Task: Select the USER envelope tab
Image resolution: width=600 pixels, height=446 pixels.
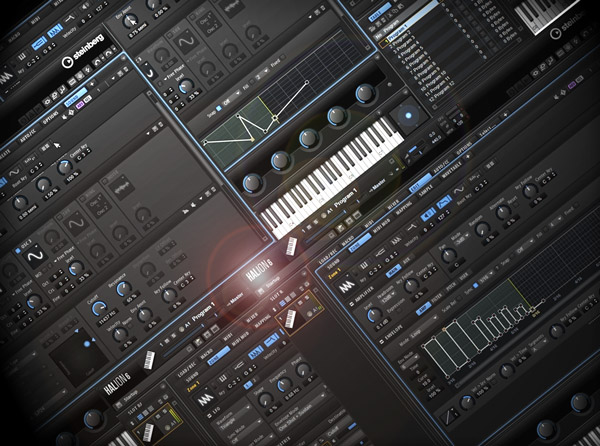Action: pos(463,278)
